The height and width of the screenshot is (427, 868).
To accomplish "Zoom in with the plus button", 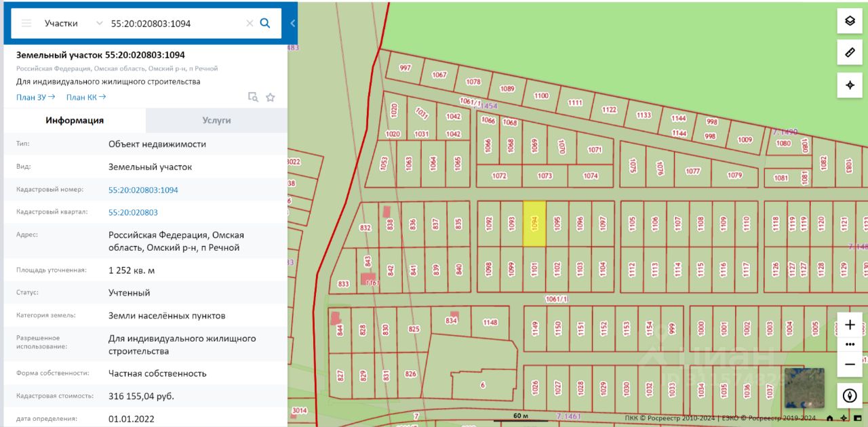I will pos(850,325).
